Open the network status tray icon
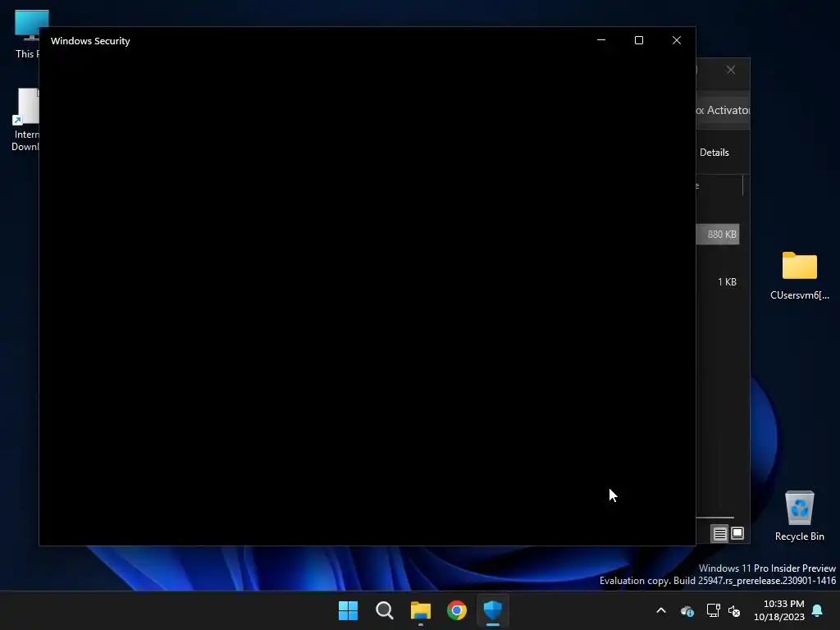Image resolution: width=840 pixels, height=630 pixels. tap(713, 610)
